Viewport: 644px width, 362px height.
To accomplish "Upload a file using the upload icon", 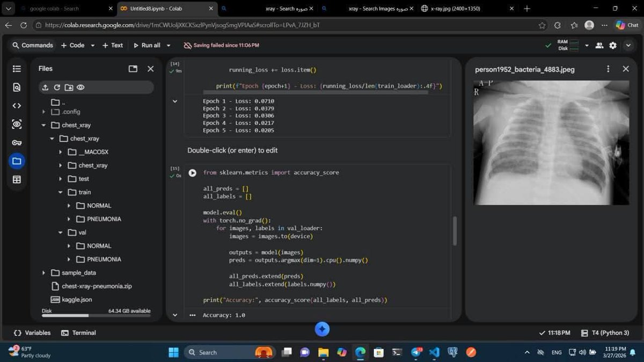I will (x=46, y=87).
